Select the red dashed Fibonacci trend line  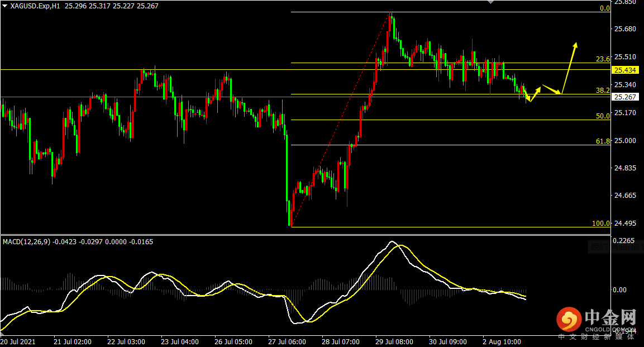[x=341, y=120]
